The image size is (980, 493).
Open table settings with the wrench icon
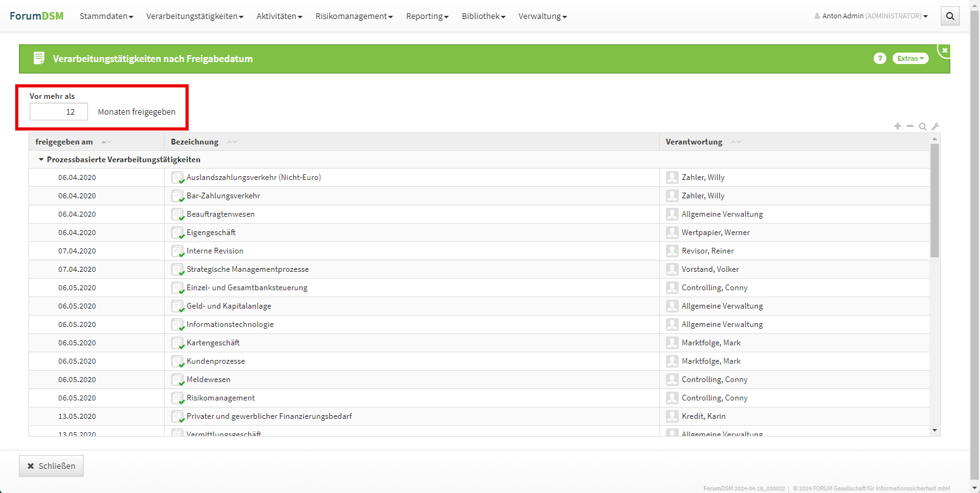tap(935, 126)
